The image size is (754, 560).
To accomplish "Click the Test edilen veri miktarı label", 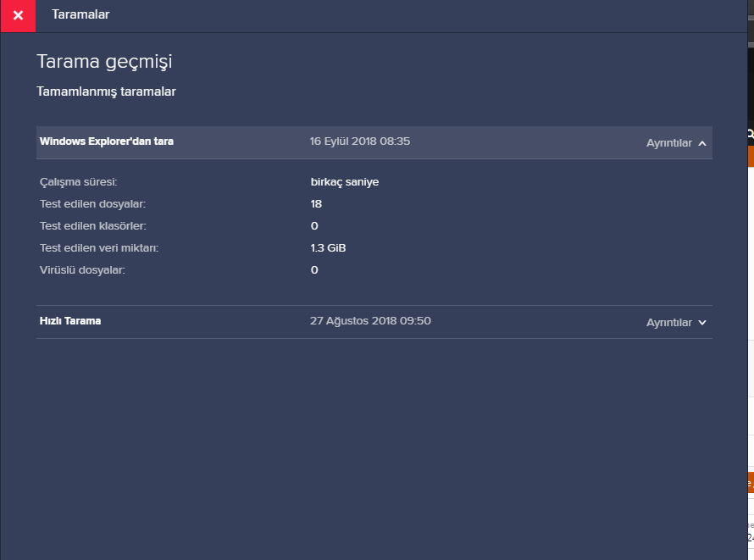I will pos(99,248).
